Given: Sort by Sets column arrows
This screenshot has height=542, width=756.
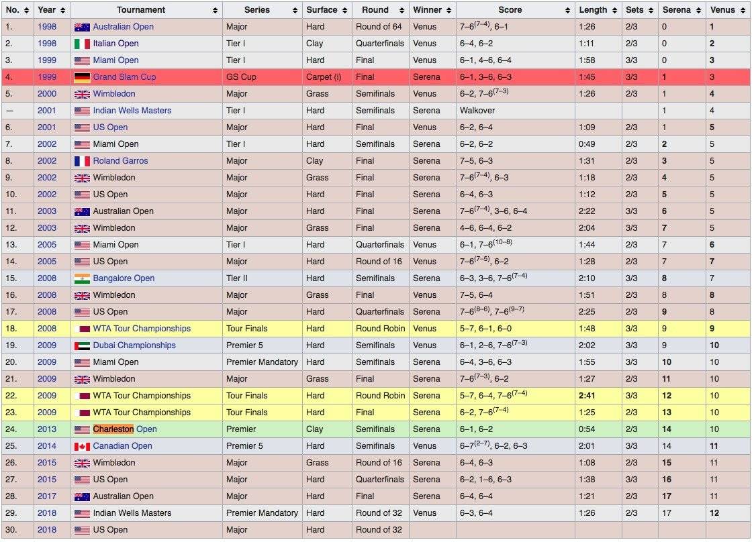Looking at the screenshot, I should pos(651,10).
